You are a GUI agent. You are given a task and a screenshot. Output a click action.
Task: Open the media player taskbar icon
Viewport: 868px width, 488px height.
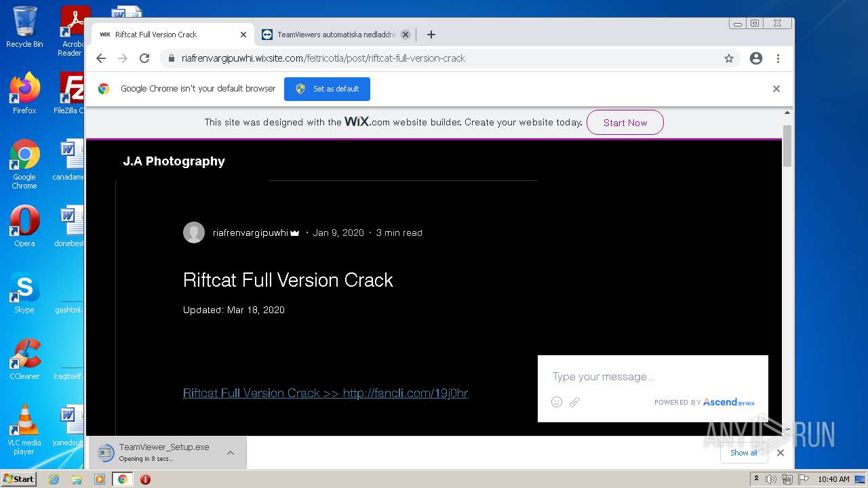[x=100, y=479]
